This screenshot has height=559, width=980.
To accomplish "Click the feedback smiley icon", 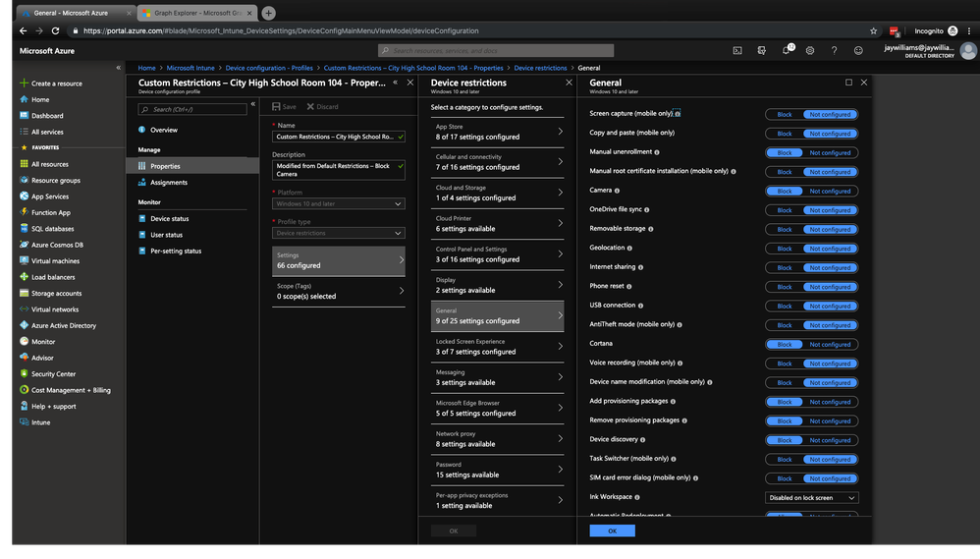I will tap(858, 51).
